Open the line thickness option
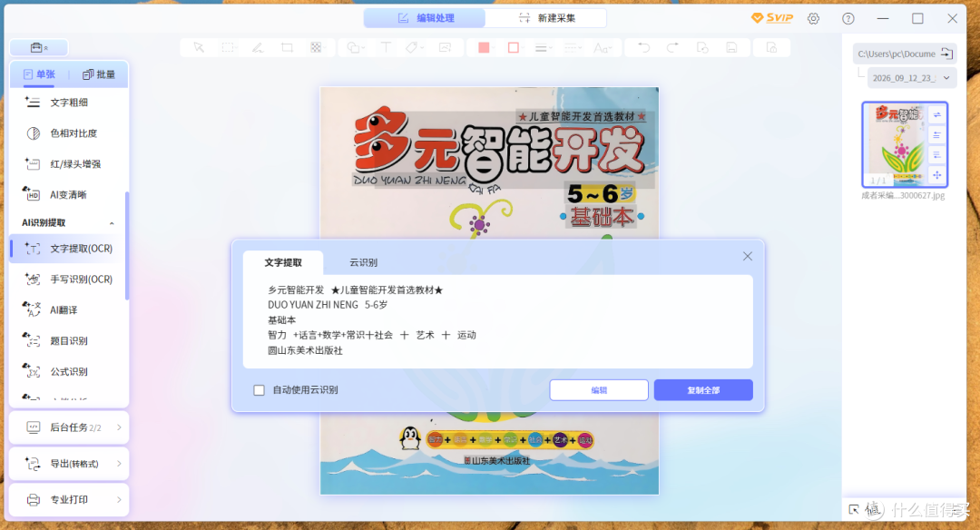Viewport: 980px width, 530px height. (x=543, y=47)
